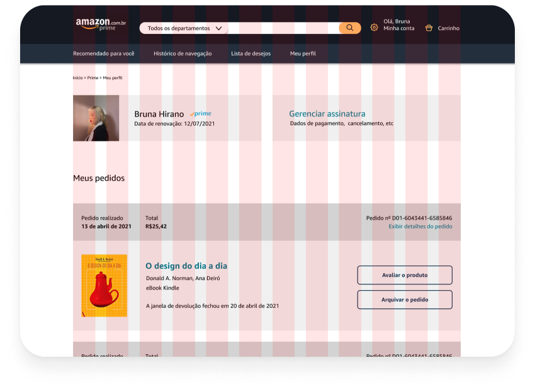Click the orange search magnifier button

tap(350, 28)
